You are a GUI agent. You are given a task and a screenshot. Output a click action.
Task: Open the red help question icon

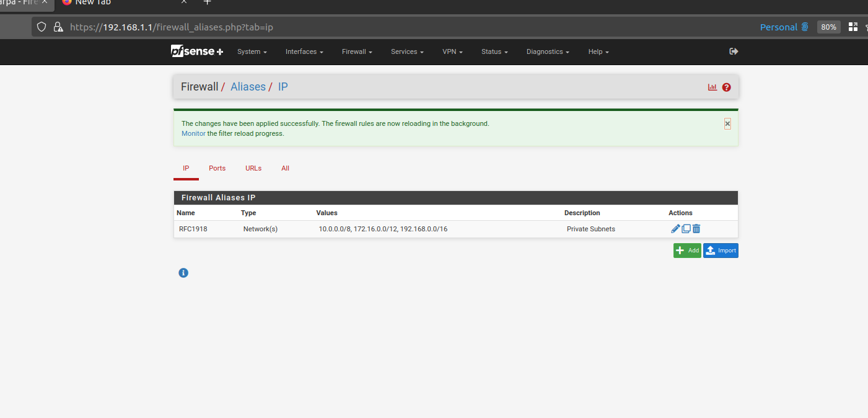(x=727, y=87)
